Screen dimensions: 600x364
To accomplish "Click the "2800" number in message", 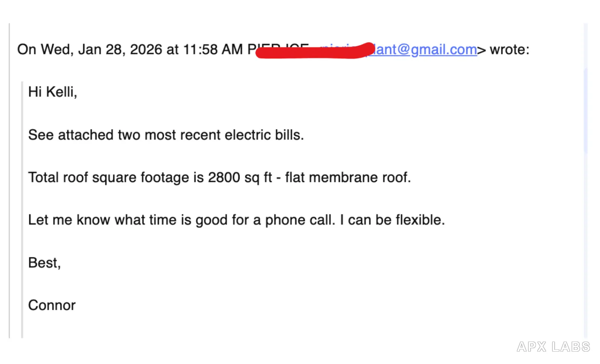I will coord(224,178).
